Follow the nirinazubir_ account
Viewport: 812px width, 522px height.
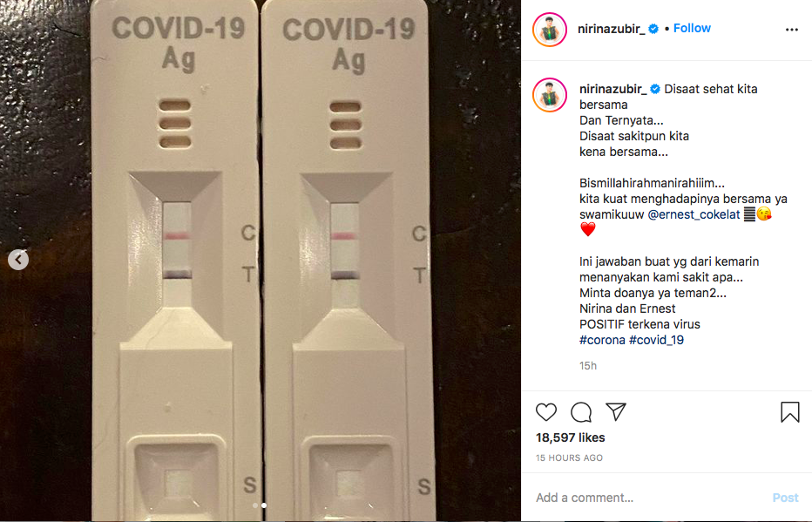pos(692,29)
